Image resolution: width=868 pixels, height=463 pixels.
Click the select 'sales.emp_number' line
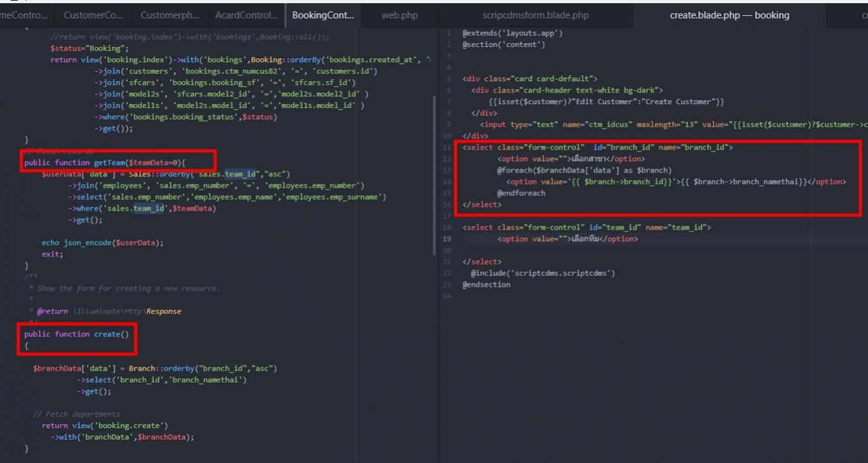coord(228,197)
